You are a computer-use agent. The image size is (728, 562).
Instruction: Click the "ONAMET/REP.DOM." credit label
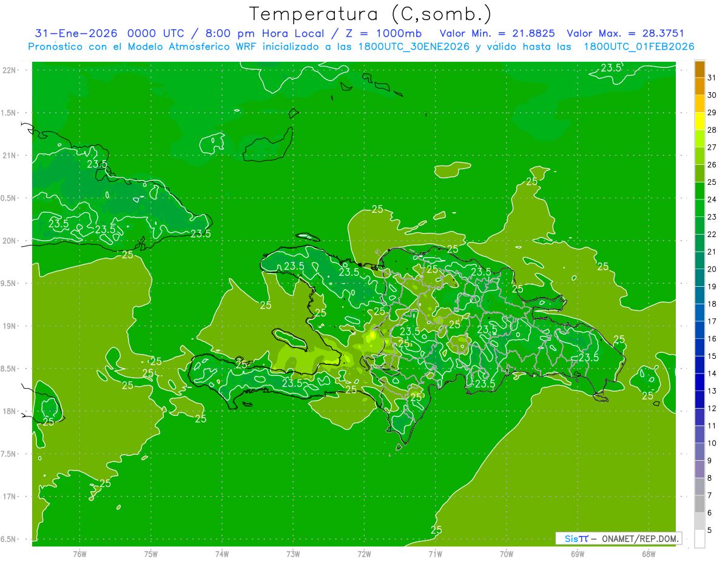pos(641,538)
